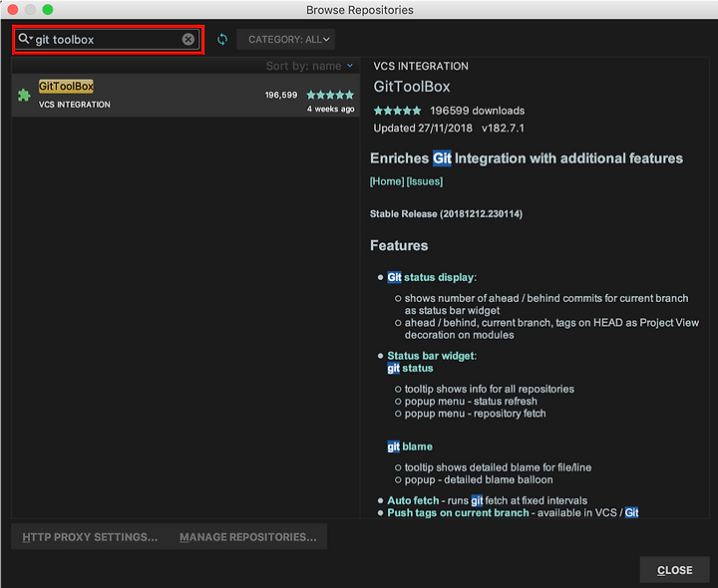Click the green maximize window button
This screenshot has width=718, height=588.
(x=48, y=9)
